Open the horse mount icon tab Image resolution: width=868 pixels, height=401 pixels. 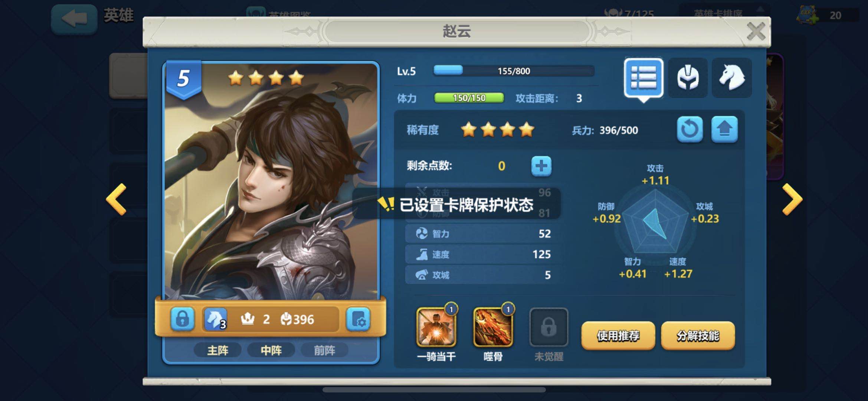[x=732, y=78]
